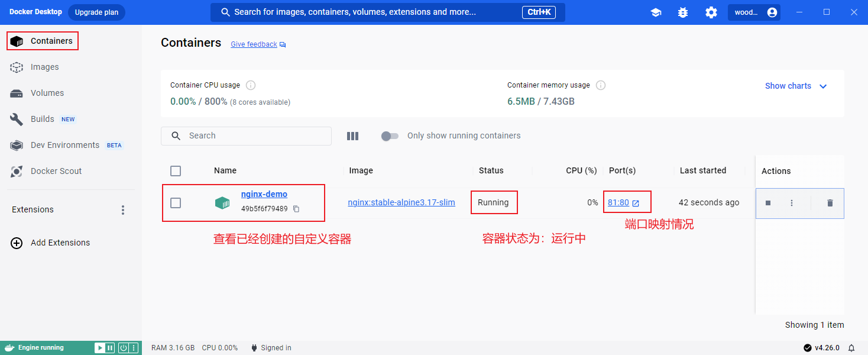Click the Port(s) column header
Viewport: 868px width, 355px height.
pos(623,170)
